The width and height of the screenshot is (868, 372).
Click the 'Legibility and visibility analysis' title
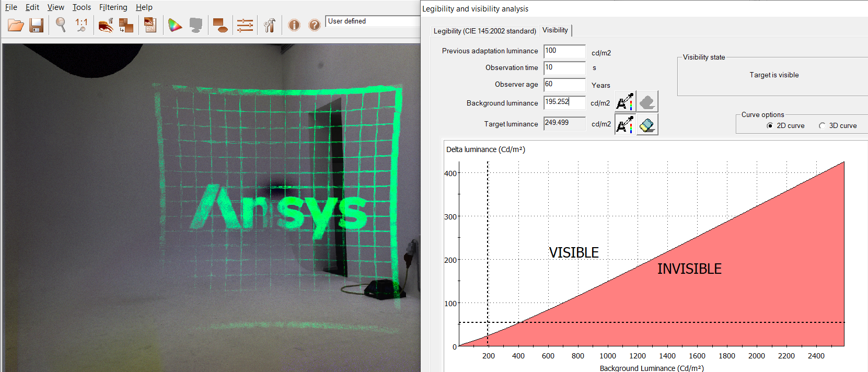point(475,9)
